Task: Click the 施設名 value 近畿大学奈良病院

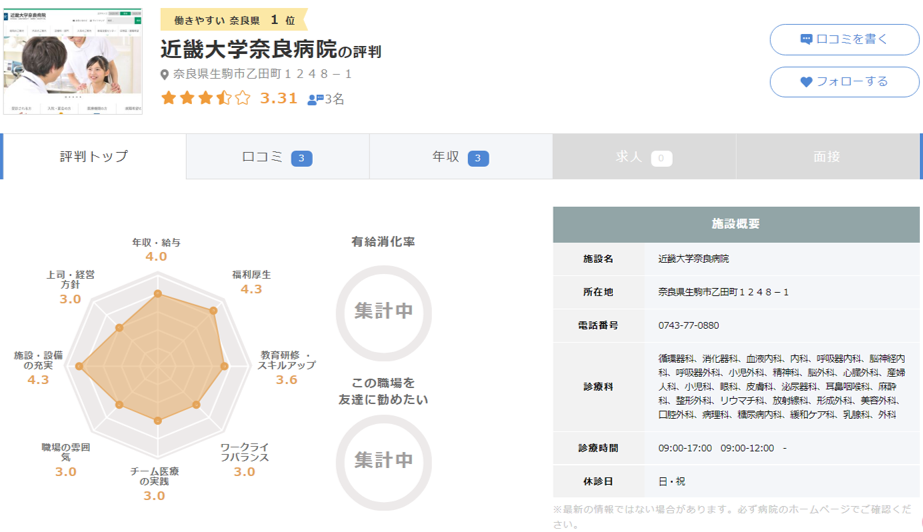Action: coord(693,259)
